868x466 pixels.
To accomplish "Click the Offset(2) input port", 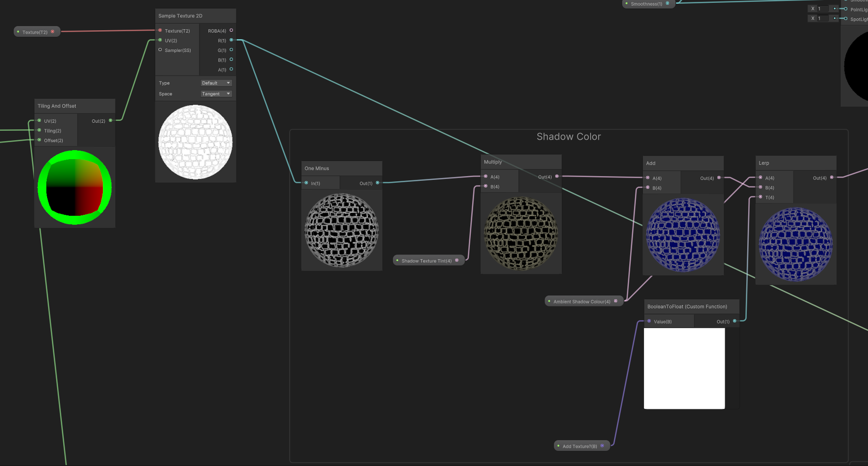I will pos(39,140).
